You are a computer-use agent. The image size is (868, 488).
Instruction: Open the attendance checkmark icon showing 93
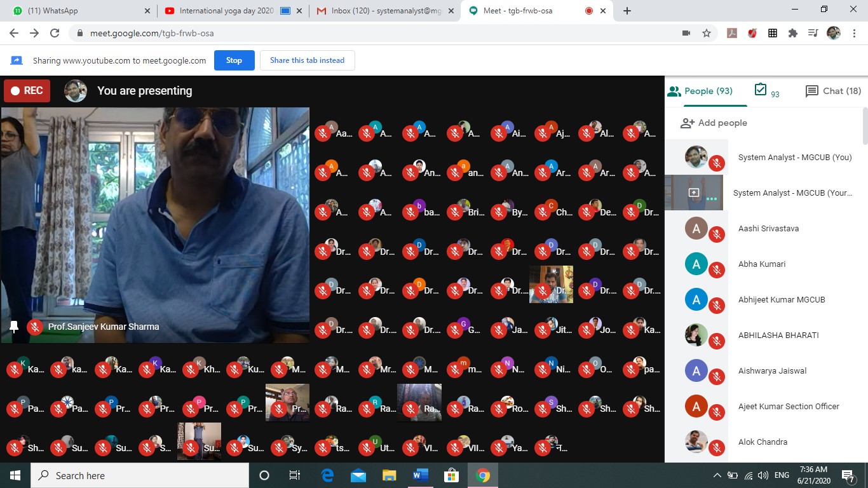[x=761, y=90]
